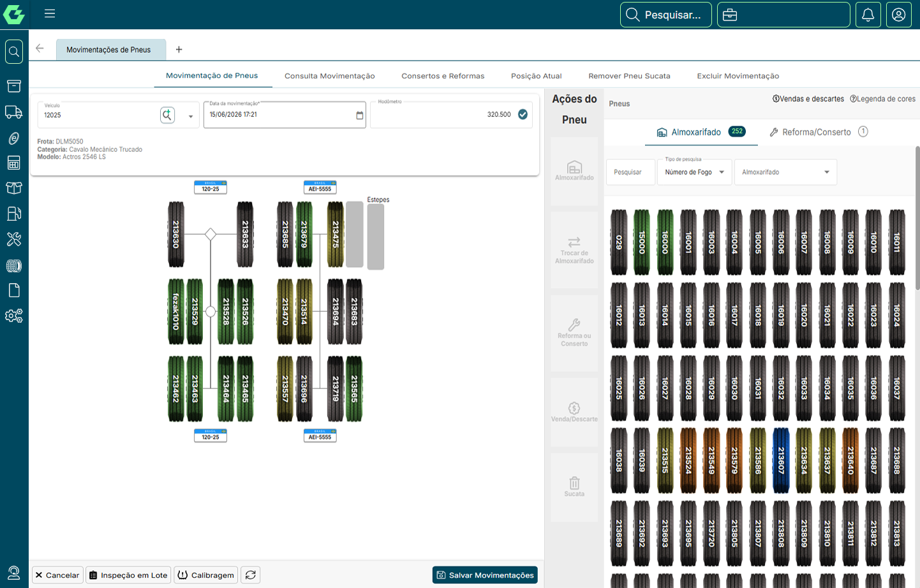Open the calendar icon in date field
The image size is (920, 588).
click(359, 115)
